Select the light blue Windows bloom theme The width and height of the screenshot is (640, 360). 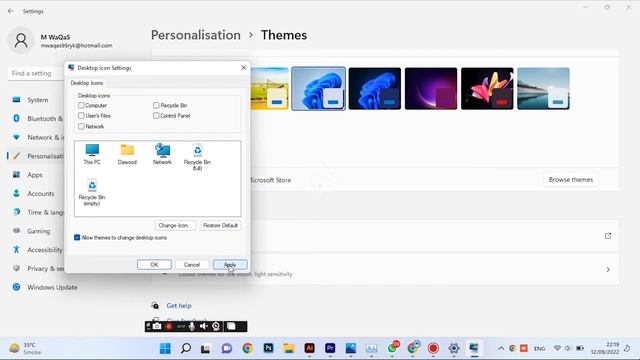(x=318, y=89)
